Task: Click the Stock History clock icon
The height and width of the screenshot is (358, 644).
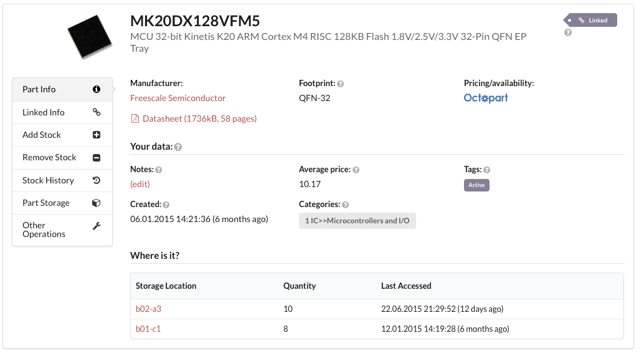Action: 97,180
